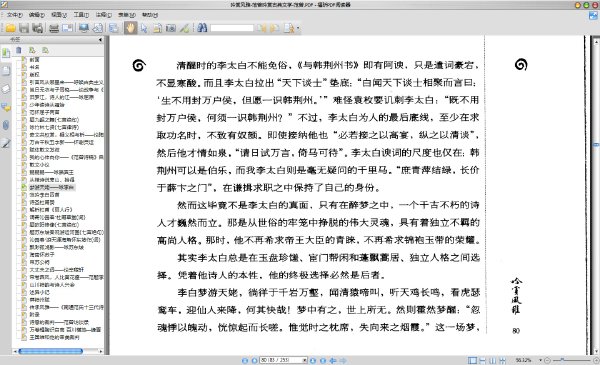Open the 文件 menu

point(14,15)
